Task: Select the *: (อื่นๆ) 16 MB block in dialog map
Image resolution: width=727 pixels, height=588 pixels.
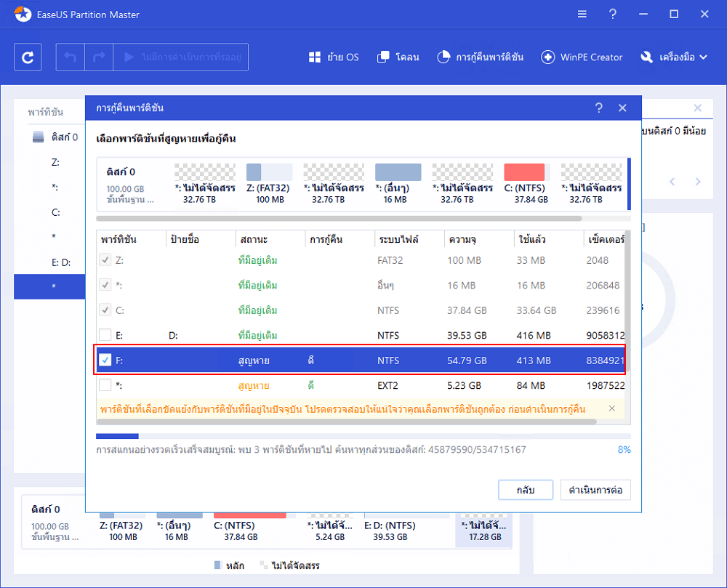Action: pyautogui.click(x=398, y=183)
